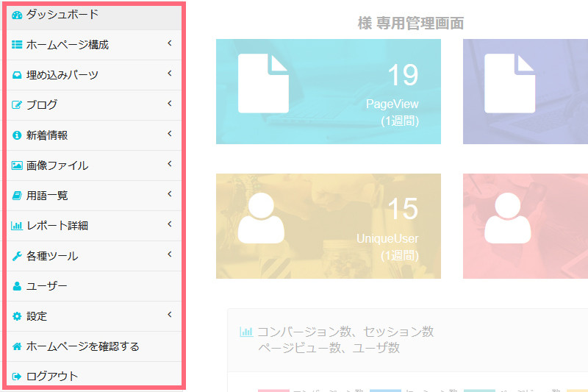Open the ユーザー menu item
Image resolution: width=588 pixels, height=392 pixels.
pyautogui.click(x=46, y=286)
